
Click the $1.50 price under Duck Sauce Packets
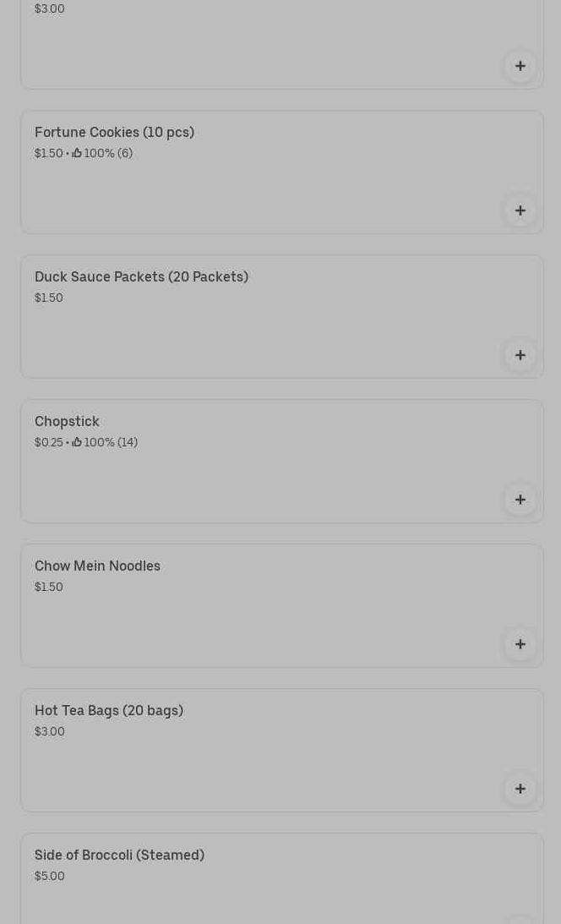[49, 298]
